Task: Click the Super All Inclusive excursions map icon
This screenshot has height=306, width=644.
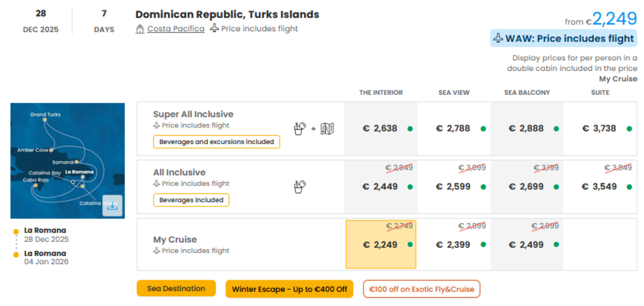Action: (327, 129)
